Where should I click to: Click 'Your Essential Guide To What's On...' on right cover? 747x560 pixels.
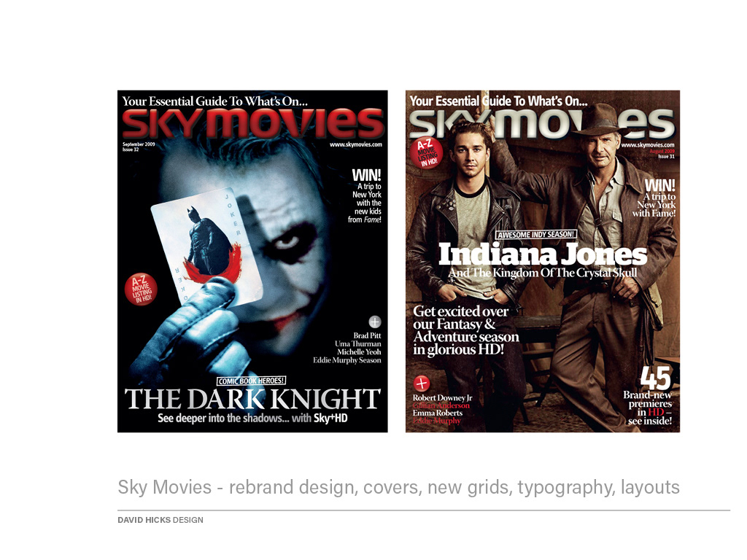(498, 101)
